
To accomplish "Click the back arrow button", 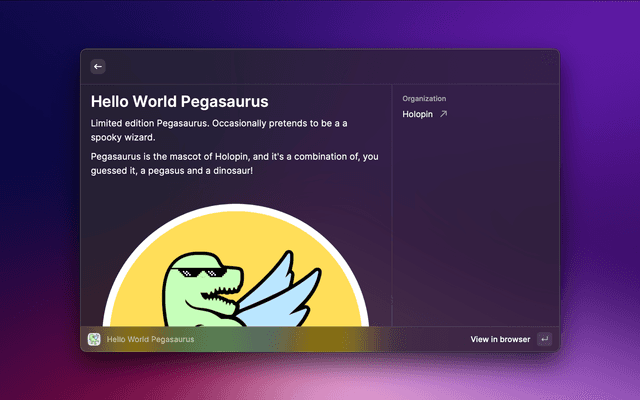I will (98, 66).
